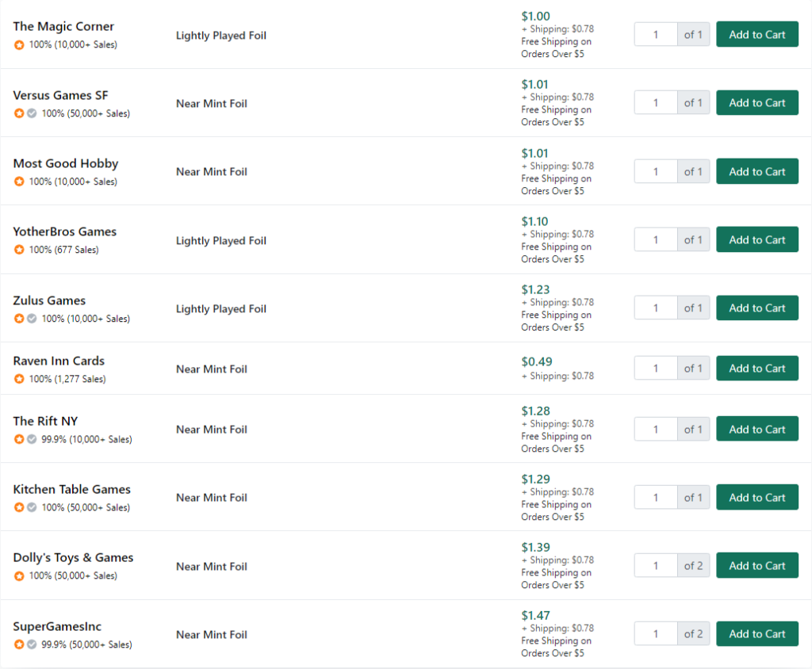Focus quantity field for Zulus Games listing
Viewport: 812px width, 669px height.
click(656, 308)
